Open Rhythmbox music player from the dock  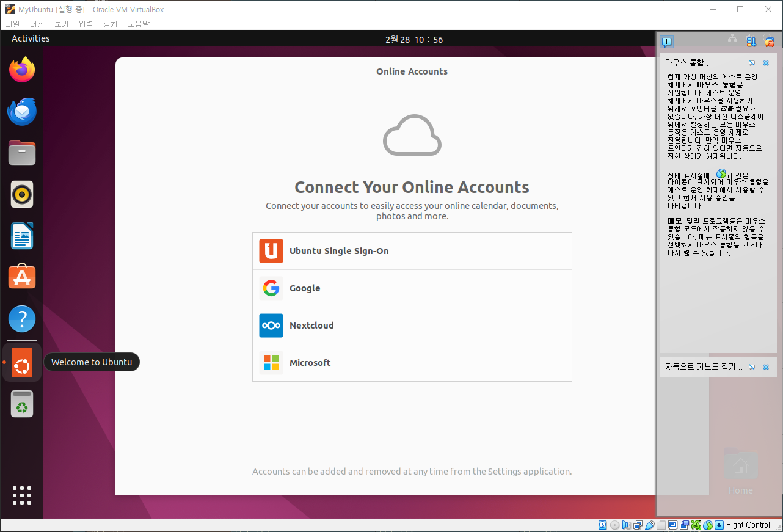coord(22,194)
